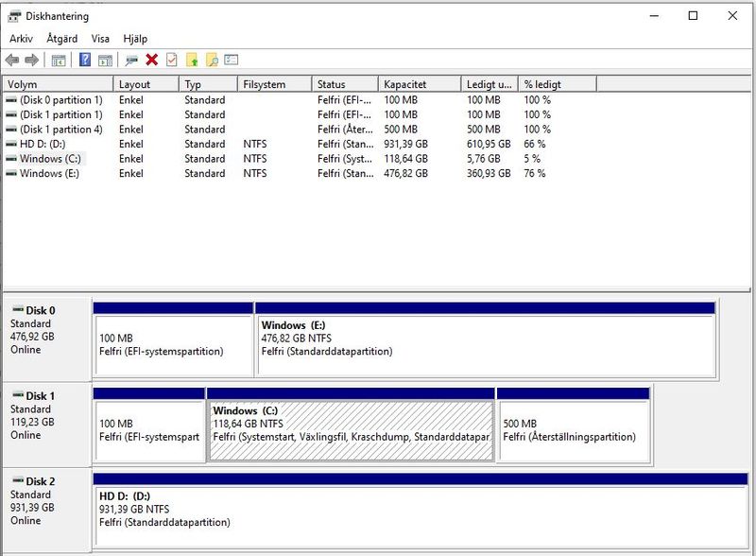
Task: Minimize the Diskhantering window
Action: click(654, 16)
